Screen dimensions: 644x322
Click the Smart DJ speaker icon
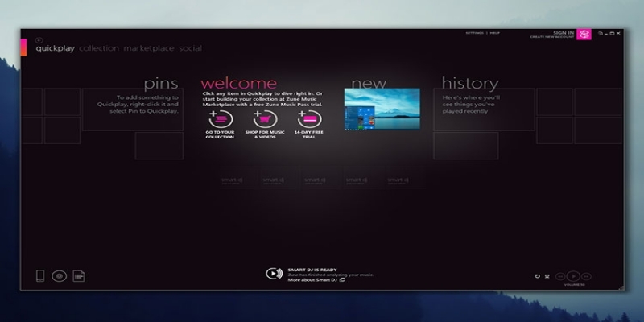(274, 275)
